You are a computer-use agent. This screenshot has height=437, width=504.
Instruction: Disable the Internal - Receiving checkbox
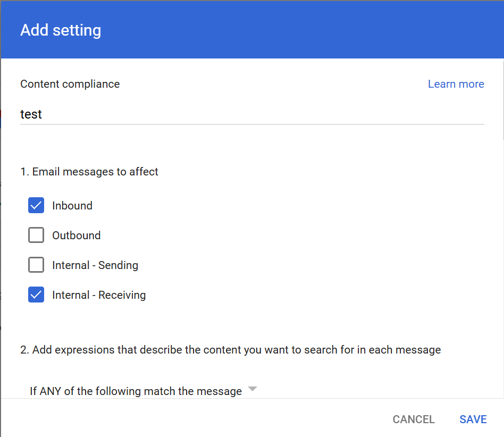[36, 295]
